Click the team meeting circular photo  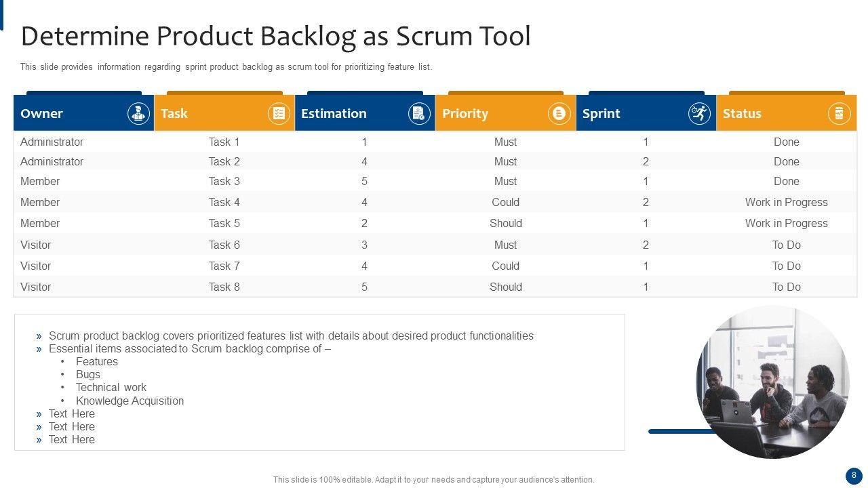pyautogui.click(x=772, y=382)
